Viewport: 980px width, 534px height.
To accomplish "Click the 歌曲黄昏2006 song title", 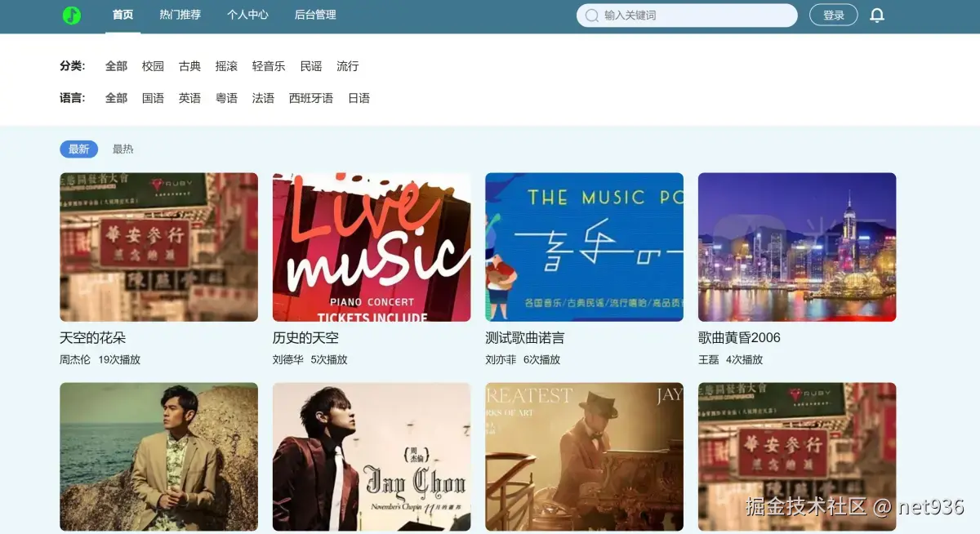I will 739,338.
